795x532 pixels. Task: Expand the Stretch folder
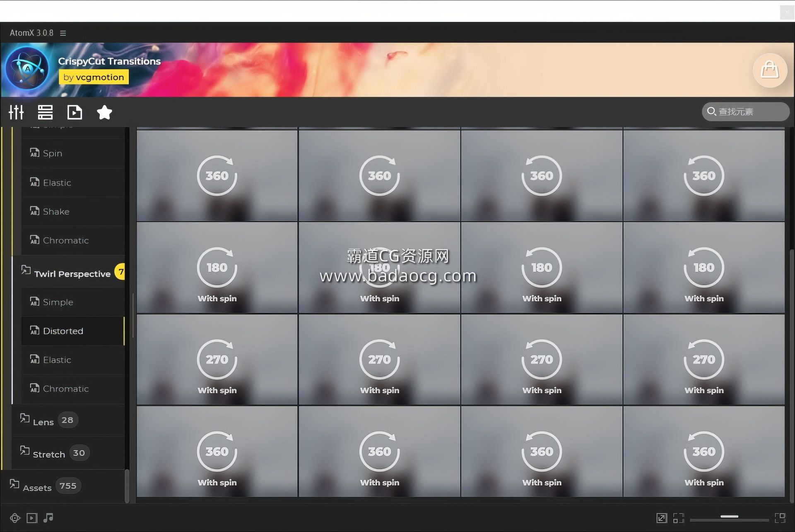click(x=68, y=453)
